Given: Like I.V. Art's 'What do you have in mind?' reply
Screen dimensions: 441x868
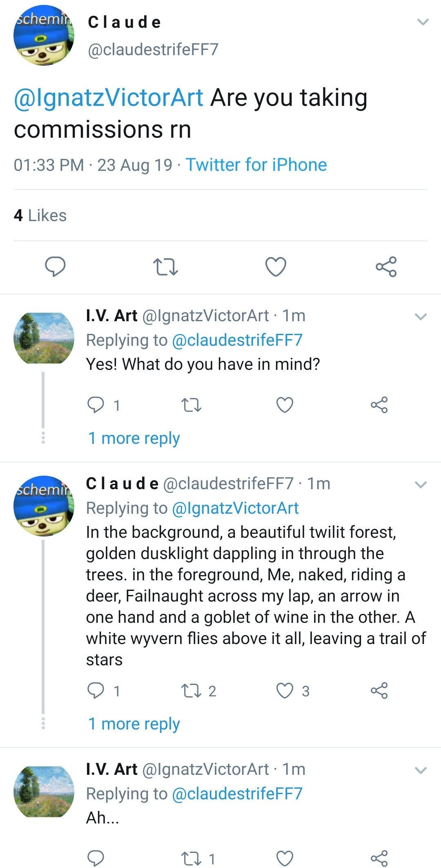Looking at the screenshot, I should 285,405.
